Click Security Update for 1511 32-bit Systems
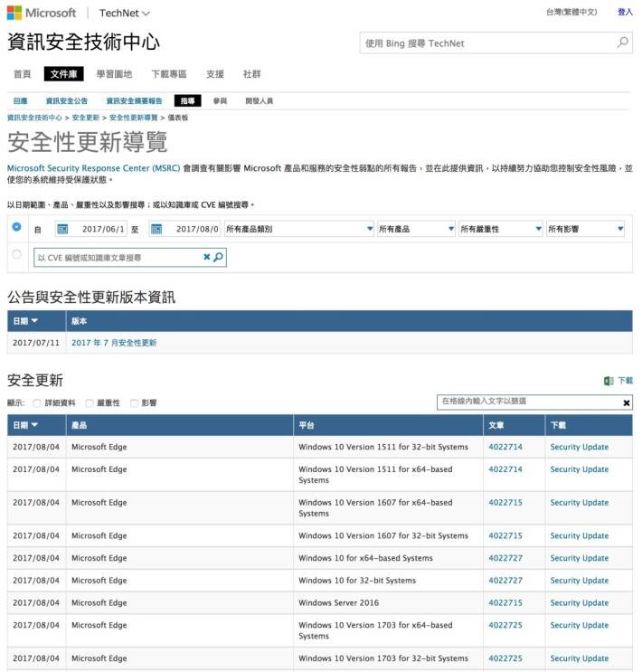The width and height of the screenshot is (642, 672). [x=579, y=447]
